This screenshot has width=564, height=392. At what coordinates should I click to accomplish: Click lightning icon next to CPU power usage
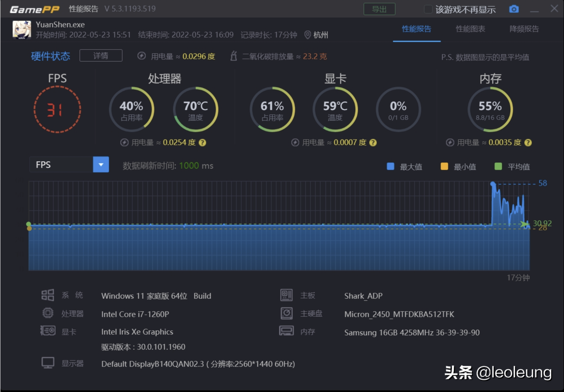124,143
